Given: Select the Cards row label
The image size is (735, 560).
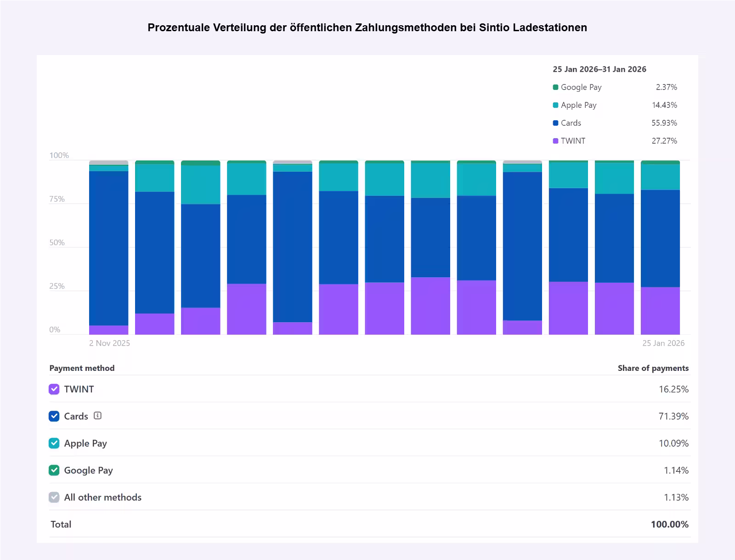Looking at the screenshot, I should point(76,416).
